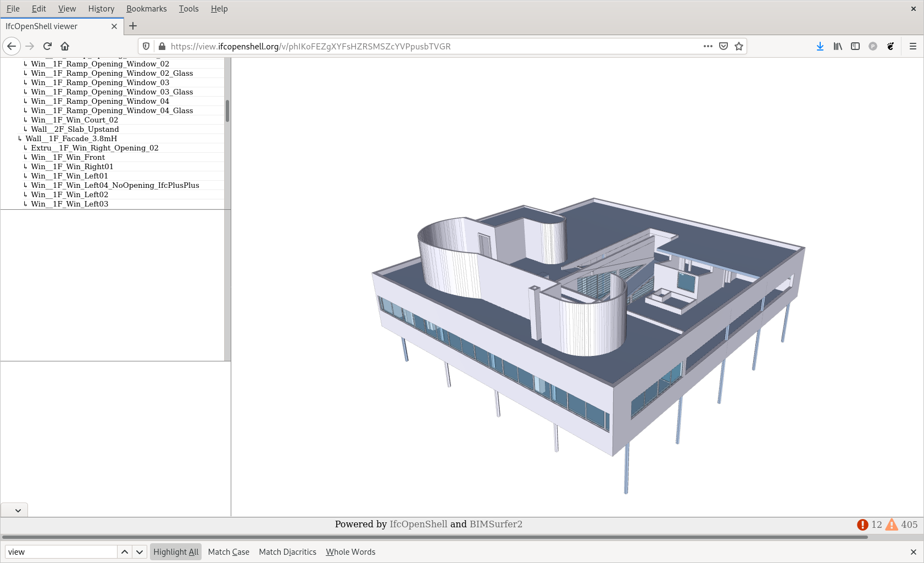924x563 pixels.
Task: Click the find bar search field
Action: point(61,552)
